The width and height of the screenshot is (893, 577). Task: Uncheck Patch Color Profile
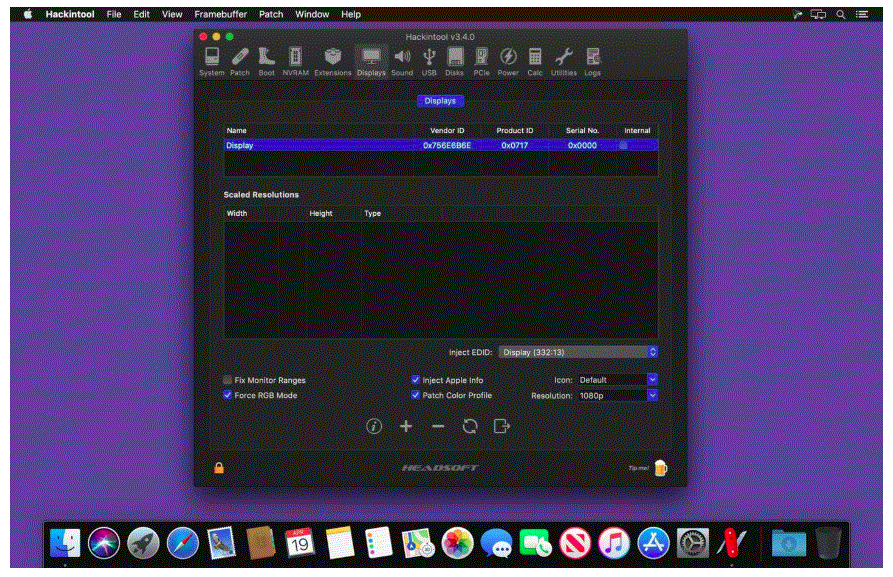[x=415, y=395]
